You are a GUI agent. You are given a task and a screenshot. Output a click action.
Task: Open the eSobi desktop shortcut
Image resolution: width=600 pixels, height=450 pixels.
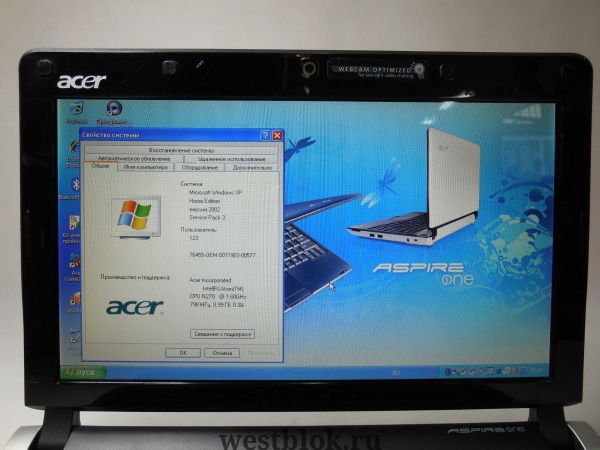(75, 302)
